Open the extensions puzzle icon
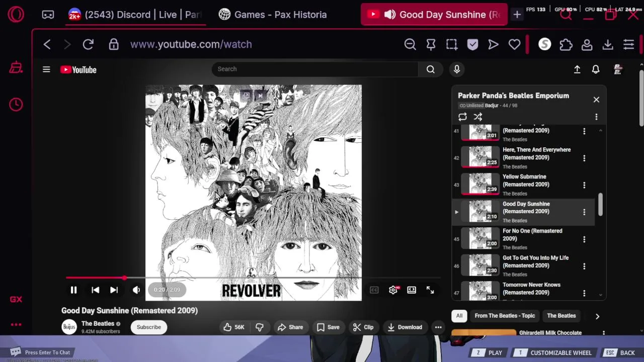Viewport: 644px width, 362px height. point(566,44)
